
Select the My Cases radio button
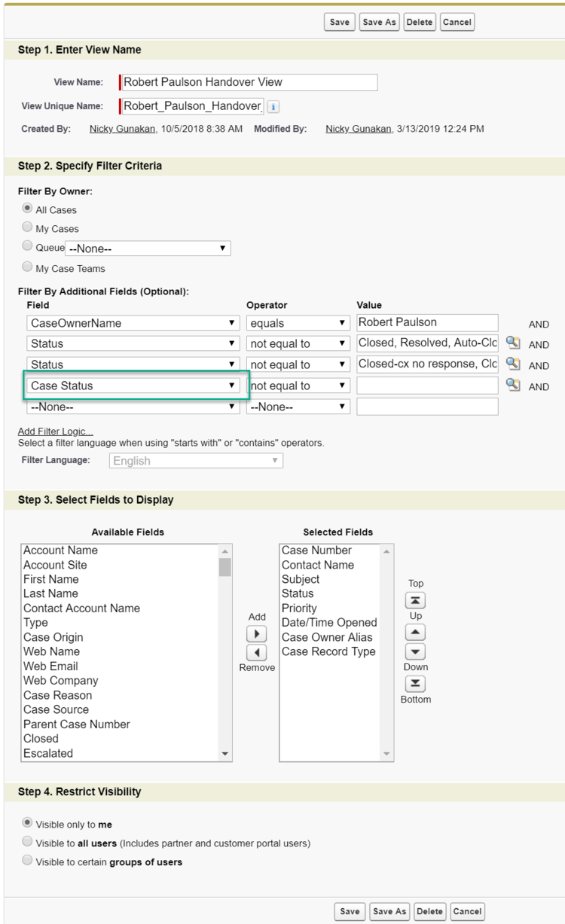click(x=28, y=228)
